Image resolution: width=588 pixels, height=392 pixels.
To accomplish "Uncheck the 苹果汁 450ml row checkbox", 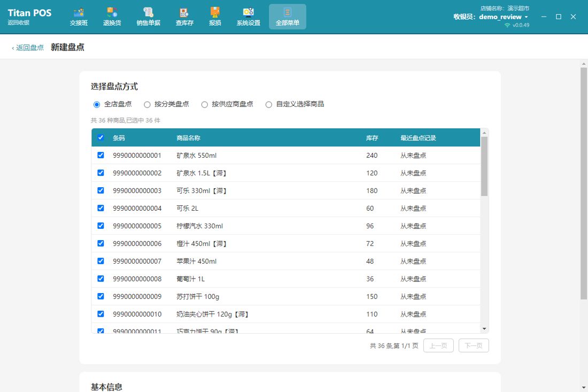I will pos(100,260).
